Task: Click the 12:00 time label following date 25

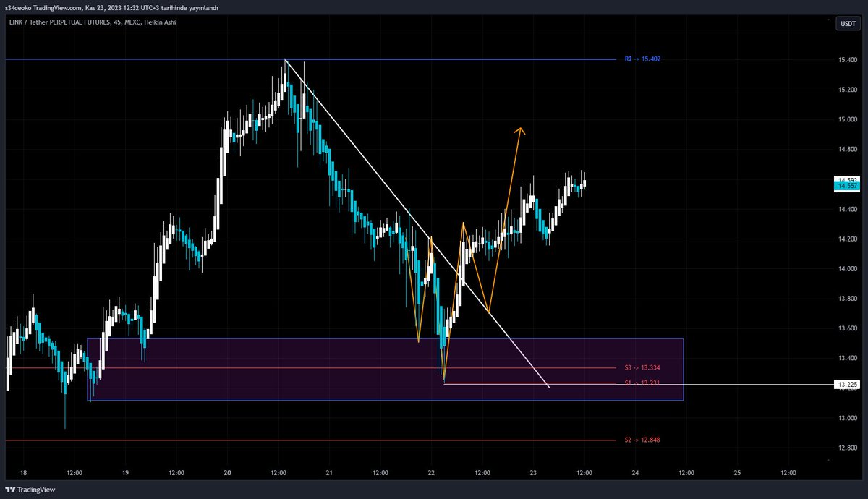Action: pos(788,472)
